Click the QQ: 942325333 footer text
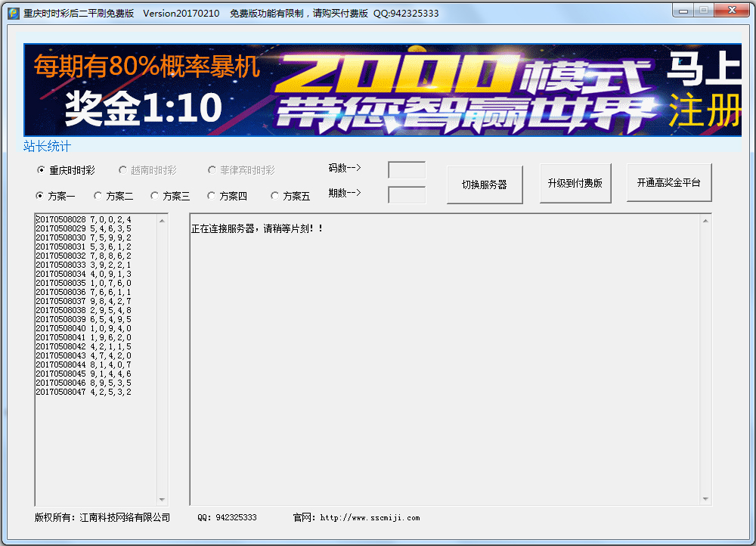This screenshot has width=756, height=546. point(227,517)
